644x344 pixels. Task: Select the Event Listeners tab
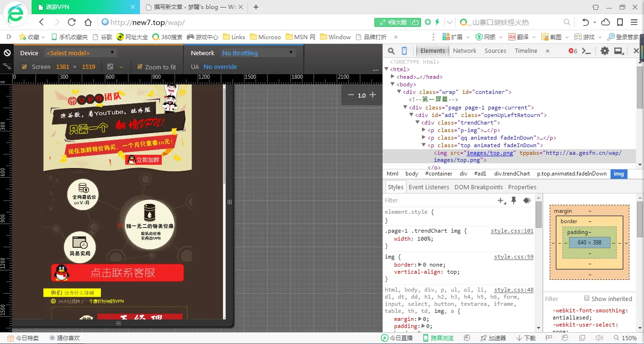429,187
